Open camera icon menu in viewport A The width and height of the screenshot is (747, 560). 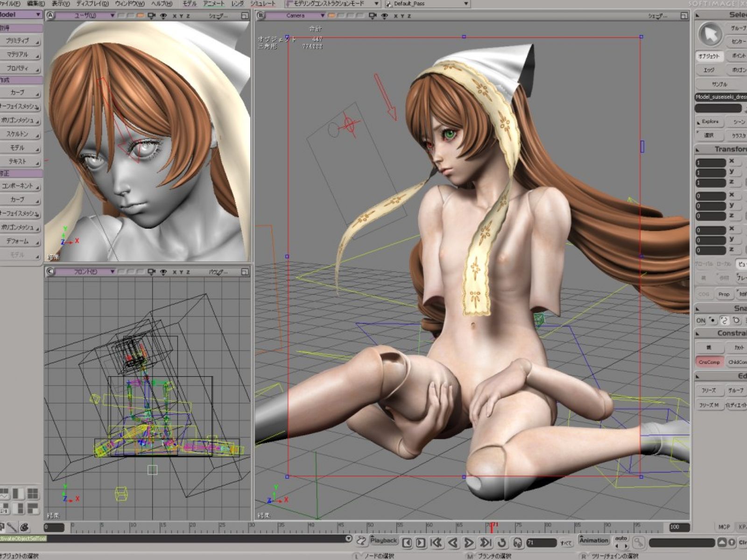(151, 15)
